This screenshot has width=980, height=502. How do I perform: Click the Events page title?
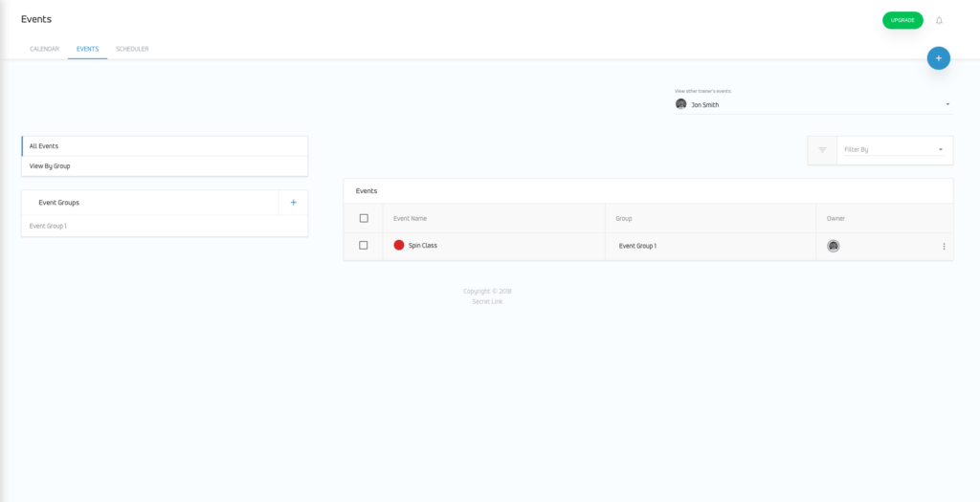(x=36, y=19)
